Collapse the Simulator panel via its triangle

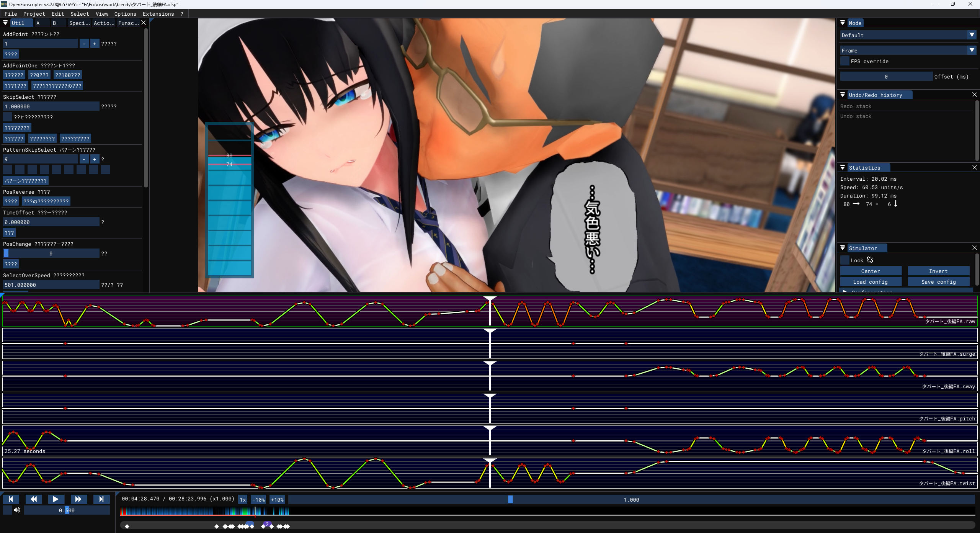(843, 248)
